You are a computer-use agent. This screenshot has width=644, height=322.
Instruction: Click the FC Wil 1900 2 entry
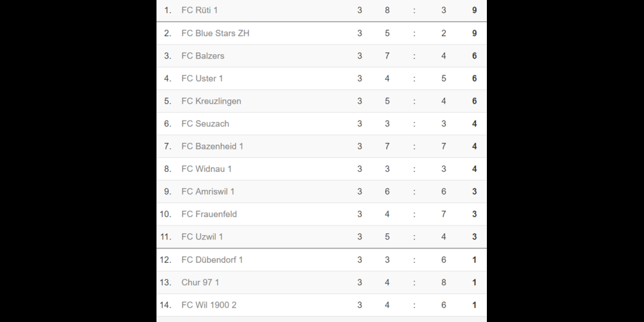[209, 305]
